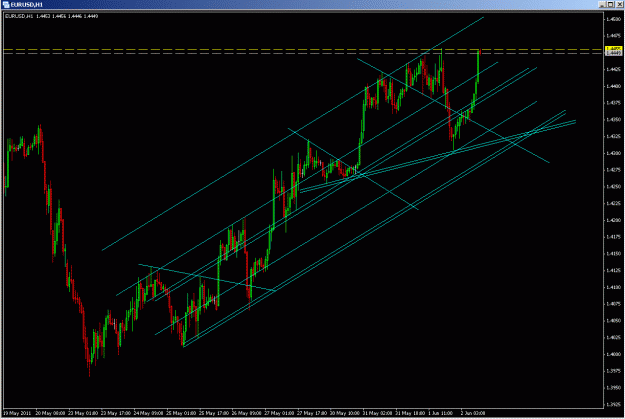Open the EURUSD,H1 window system menu icon
The width and height of the screenshot is (625, 419).
pos(6,4)
